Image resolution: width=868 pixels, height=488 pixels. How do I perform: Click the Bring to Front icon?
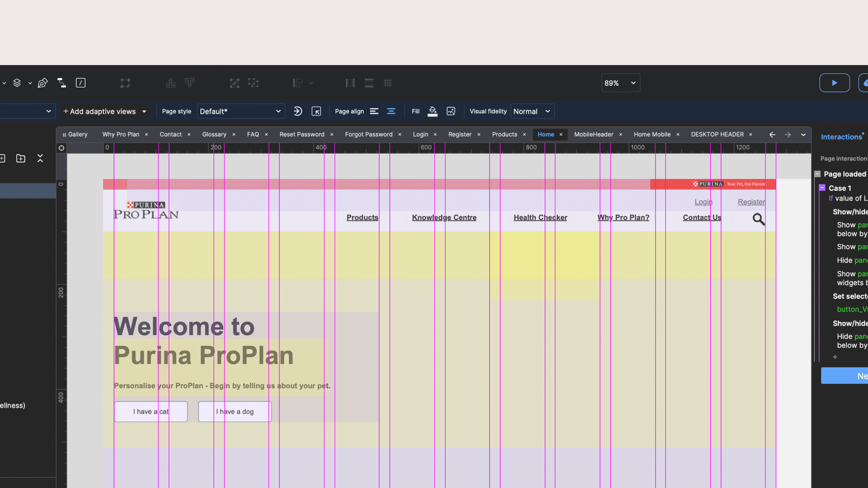[170, 83]
